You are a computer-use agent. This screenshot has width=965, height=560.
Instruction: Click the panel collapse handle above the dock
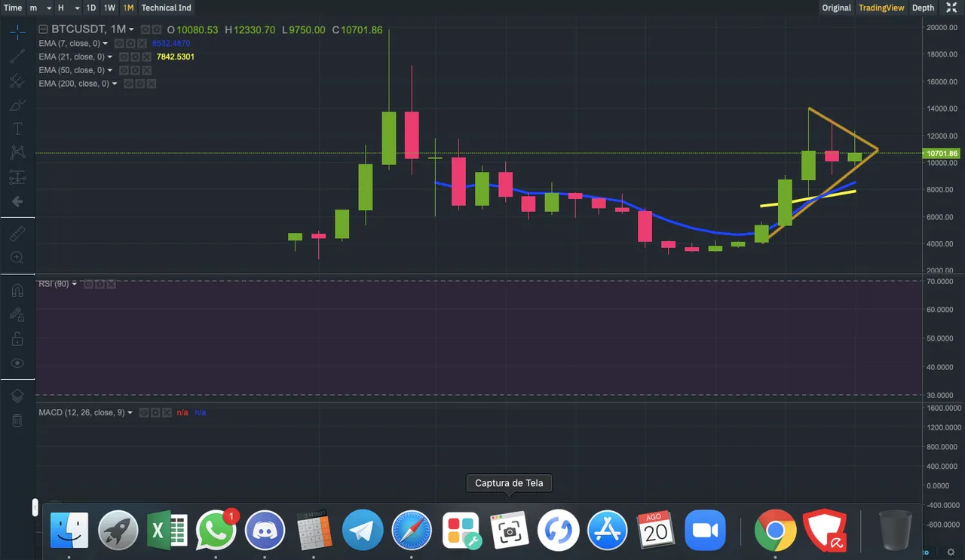(35, 508)
